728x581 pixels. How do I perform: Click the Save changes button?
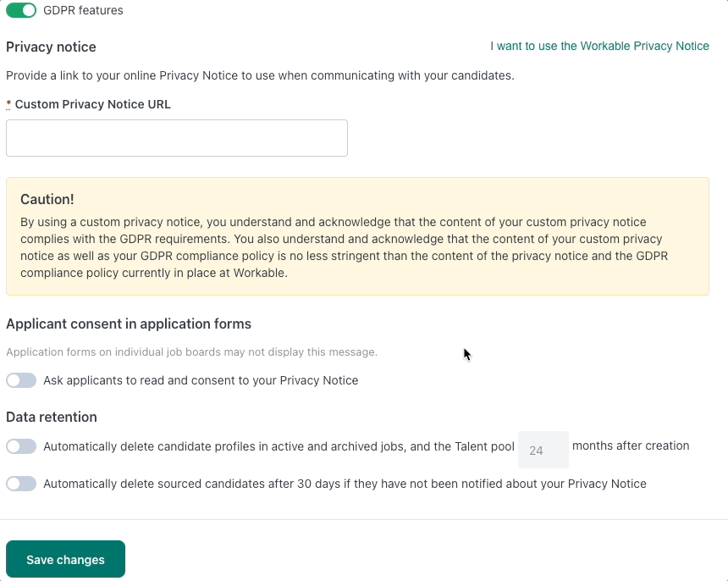pos(65,559)
